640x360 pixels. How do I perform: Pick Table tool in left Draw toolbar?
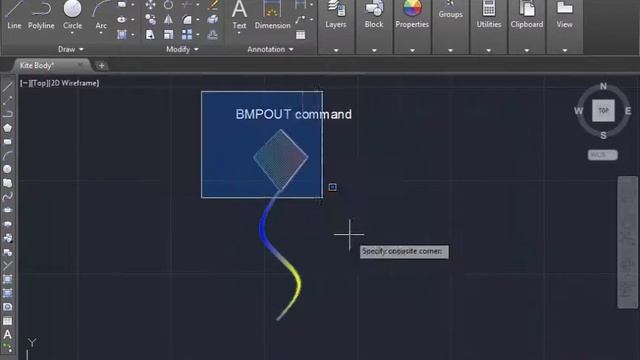pyautogui.click(x=7, y=321)
